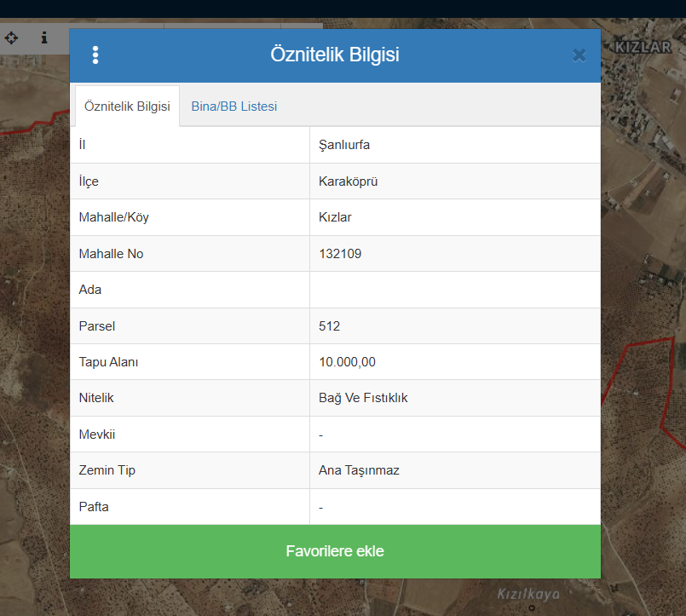
Task: Click the Bağ Ve Fıstıklık Nitelik value
Action: [x=363, y=398]
